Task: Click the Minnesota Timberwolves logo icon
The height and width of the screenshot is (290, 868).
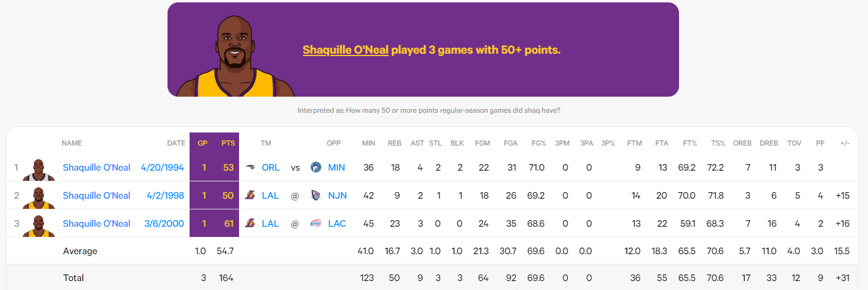Action: (316, 168)
